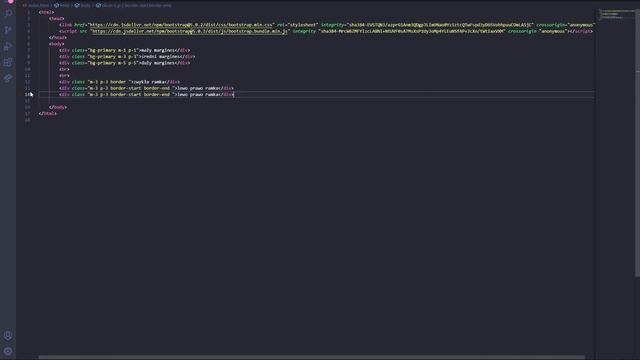640x360 pixels.
Task: Follow the bootstrap.bundle.min.js CDN link
Action: [190, 31]
